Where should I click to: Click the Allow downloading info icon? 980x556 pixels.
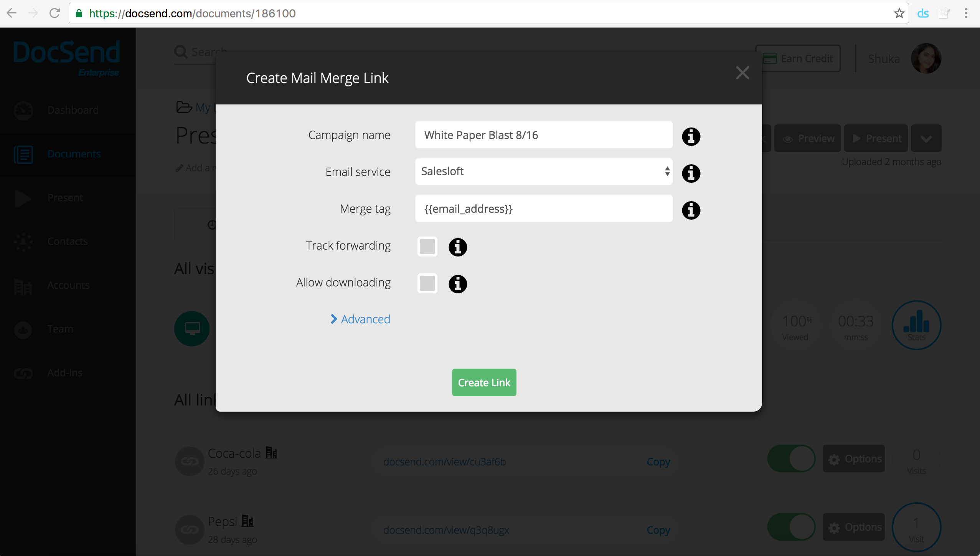458,284
